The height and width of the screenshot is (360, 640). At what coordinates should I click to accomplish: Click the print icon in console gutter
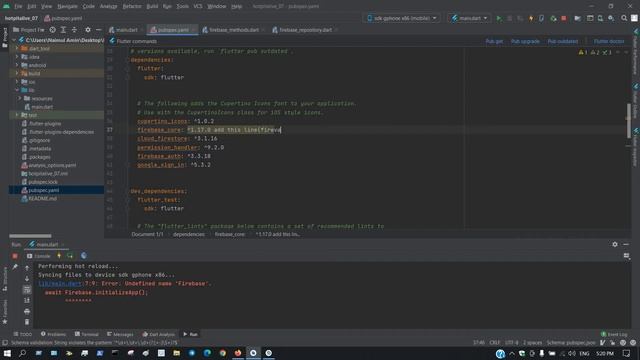click(27, 311)
